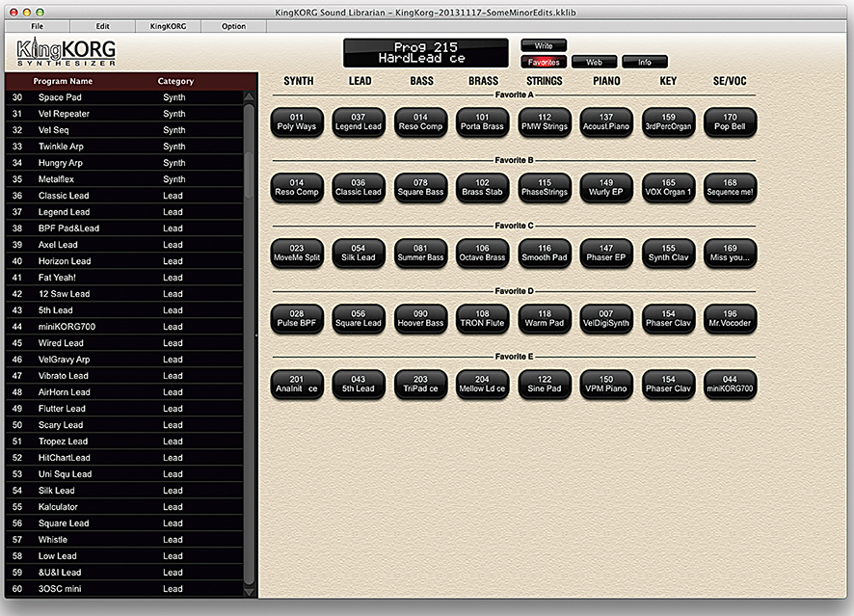Select favorite 014 Reso Comp in Favorite B
854x616 pixels.
click(x=297, y=187)
